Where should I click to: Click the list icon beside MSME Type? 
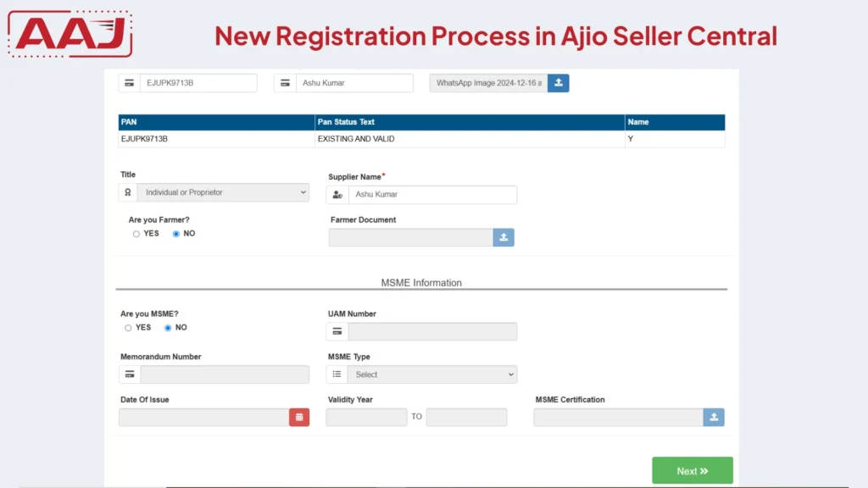[x=336, y=374]
